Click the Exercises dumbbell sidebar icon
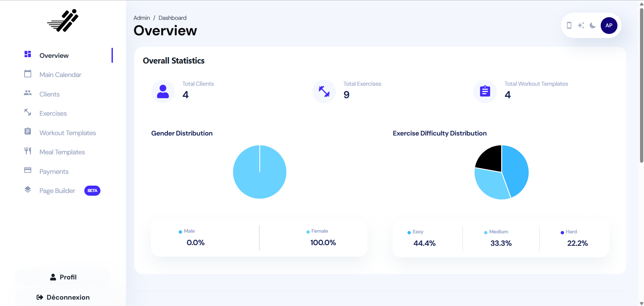The width and height of the screenshot is (644, 306). pos(28,112)
